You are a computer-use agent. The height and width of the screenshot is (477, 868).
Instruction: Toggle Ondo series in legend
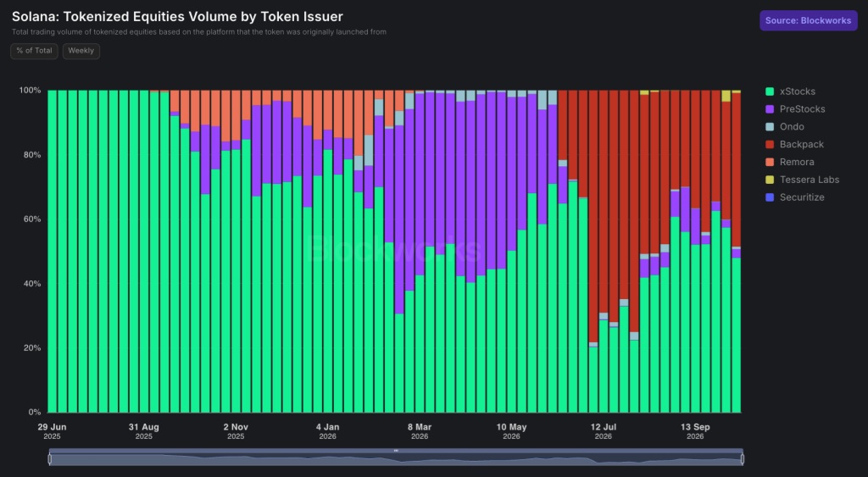coord(784,127)
